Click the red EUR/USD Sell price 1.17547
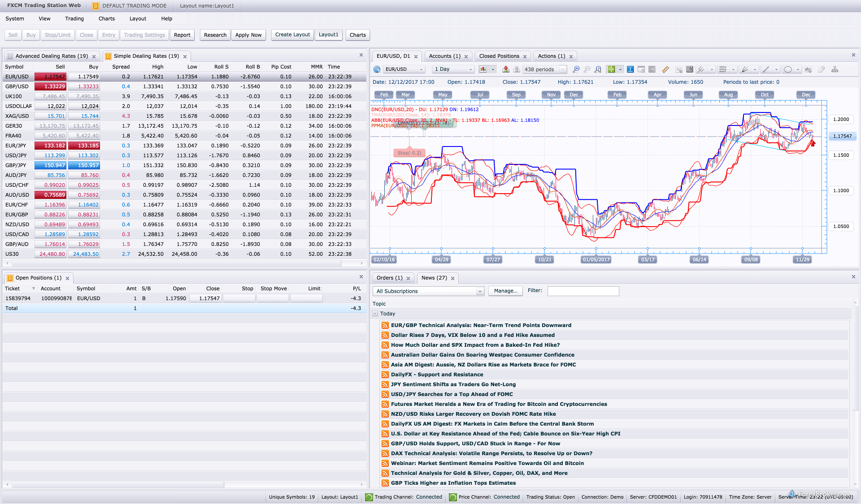The width and height of the screenshot is (861, 504). pyautogui.click(x=50, y=77)
